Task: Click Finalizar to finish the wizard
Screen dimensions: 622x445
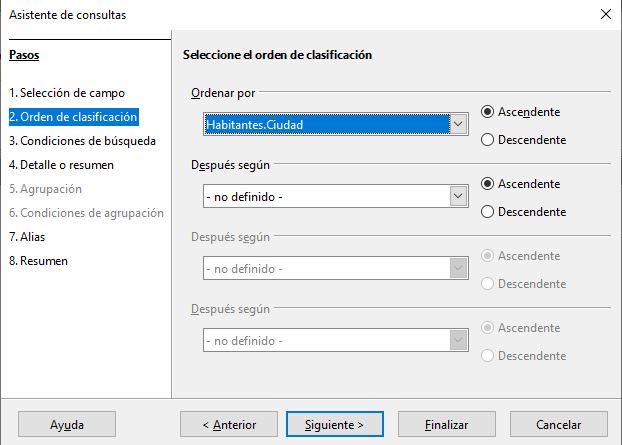Action: coord(447,424)
